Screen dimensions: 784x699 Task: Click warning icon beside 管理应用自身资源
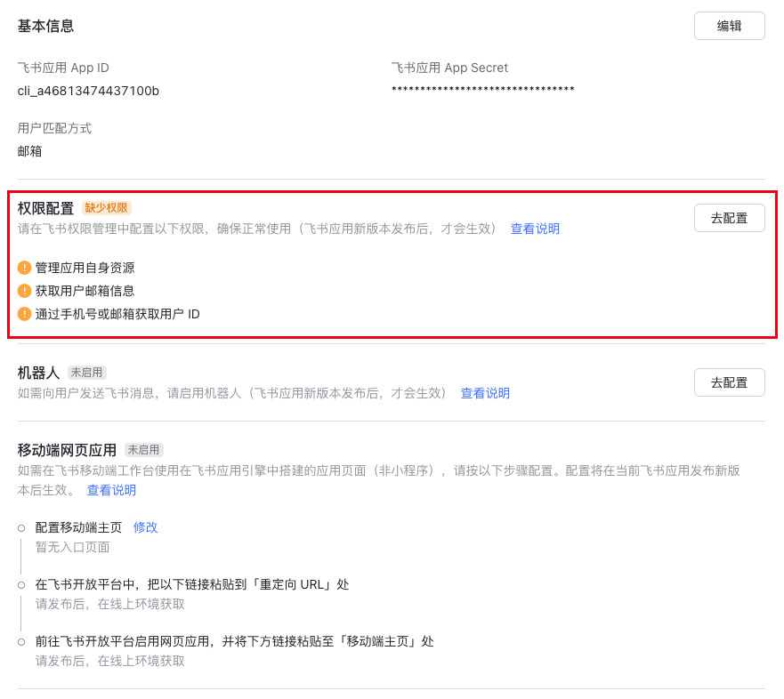pyautogui.click(x=24, y=268)
